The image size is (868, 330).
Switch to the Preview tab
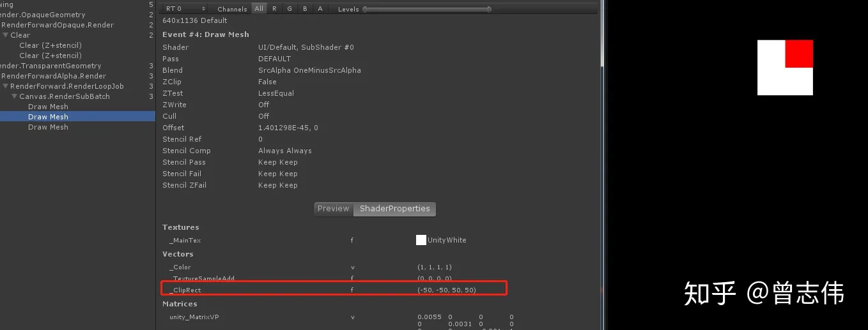[334, 209]
